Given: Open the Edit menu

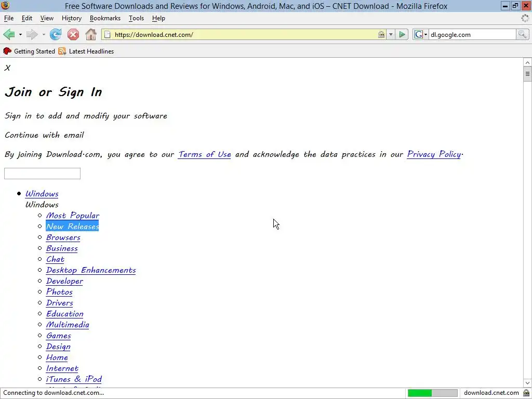Looking at the screenshot, I should point(27,18).
